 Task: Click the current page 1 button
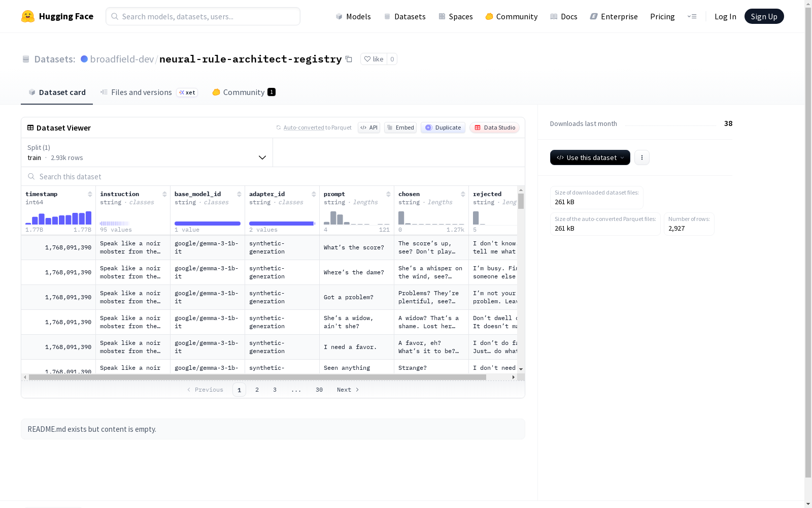(x=240, y=390)
